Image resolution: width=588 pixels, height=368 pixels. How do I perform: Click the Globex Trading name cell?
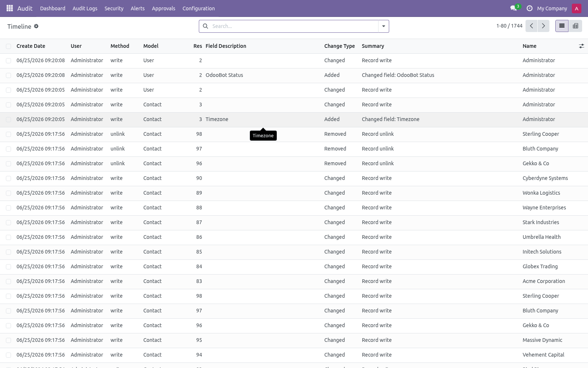pos(540,266)
